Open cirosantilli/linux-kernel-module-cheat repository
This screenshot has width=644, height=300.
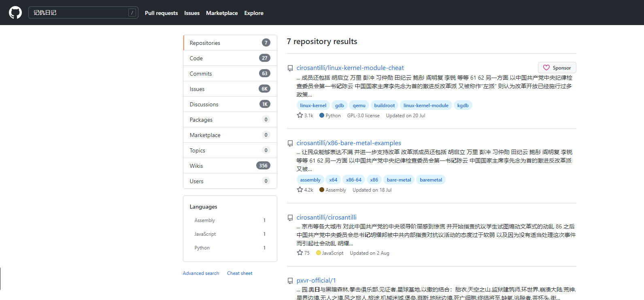coord(350,68)
